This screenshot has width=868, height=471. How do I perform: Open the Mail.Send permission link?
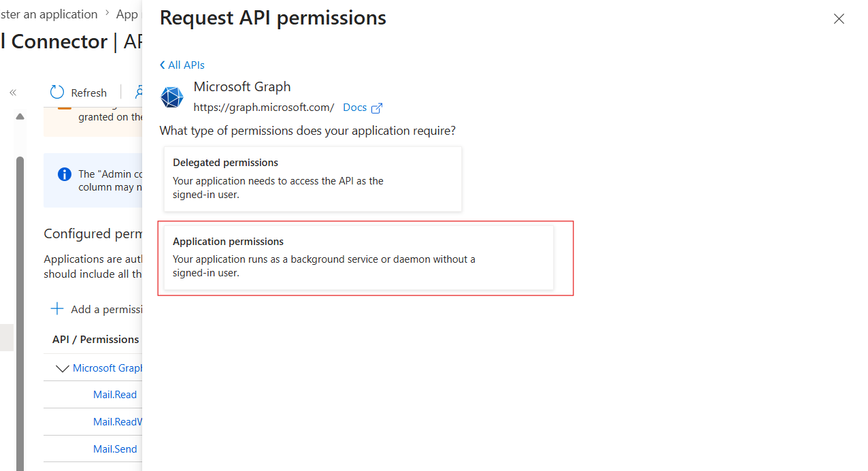[115, 449]
